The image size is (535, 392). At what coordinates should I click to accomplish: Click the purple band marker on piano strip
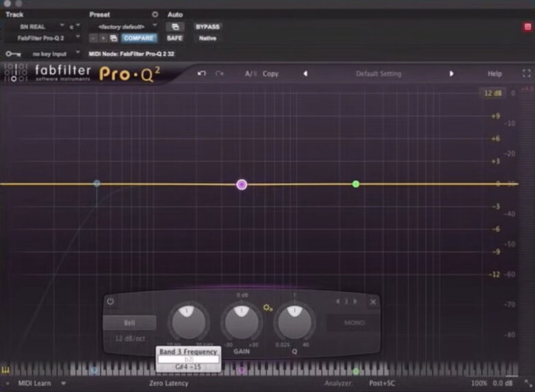(x=241, y=370)
